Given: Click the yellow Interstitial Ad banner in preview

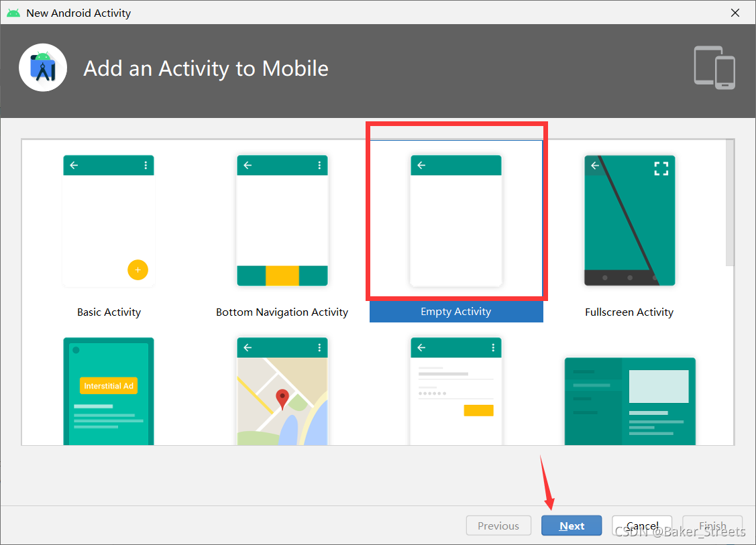Looking at the screenshot, I should tap(108, 385).
